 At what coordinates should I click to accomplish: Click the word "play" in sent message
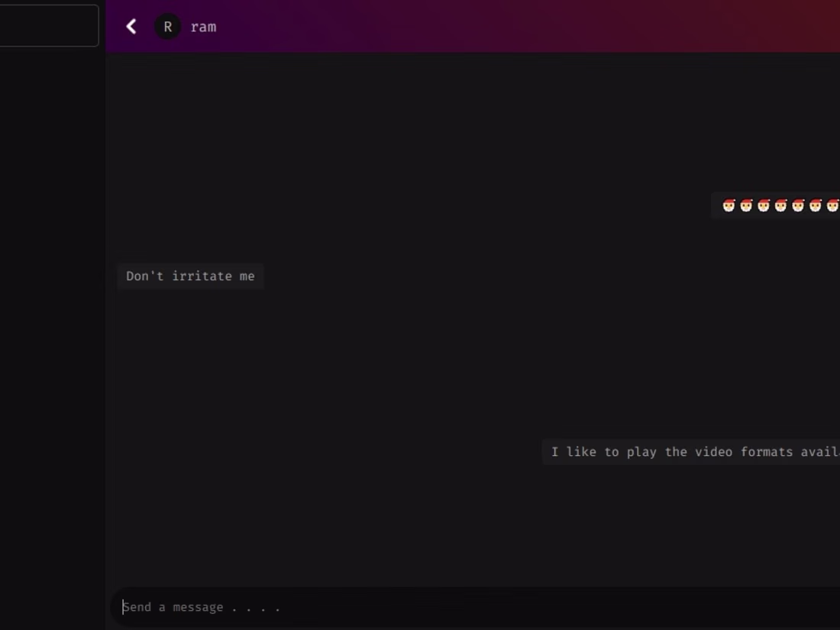point(641,453)
